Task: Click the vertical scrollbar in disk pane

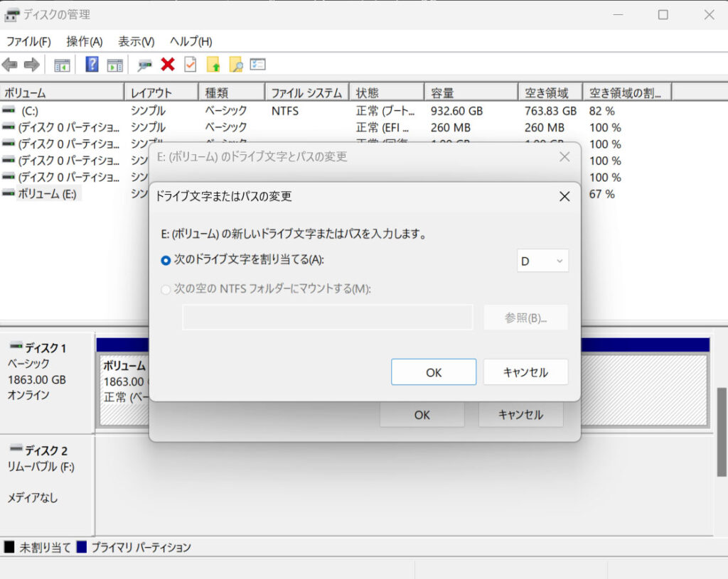Action: [722, 433]
